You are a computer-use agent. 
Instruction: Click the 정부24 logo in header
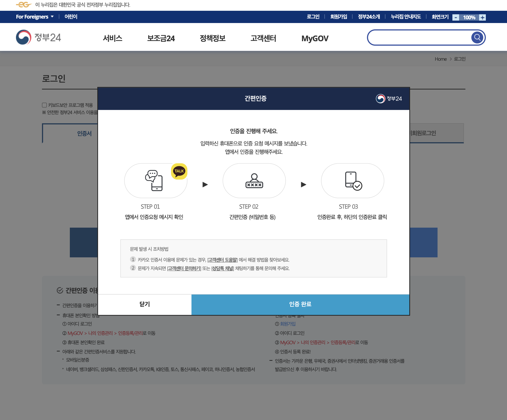(39, 38)
